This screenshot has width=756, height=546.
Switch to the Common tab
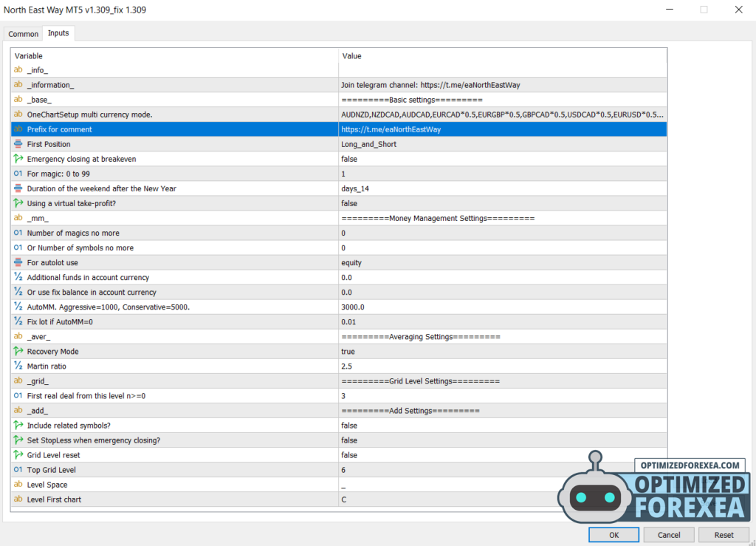23,34
